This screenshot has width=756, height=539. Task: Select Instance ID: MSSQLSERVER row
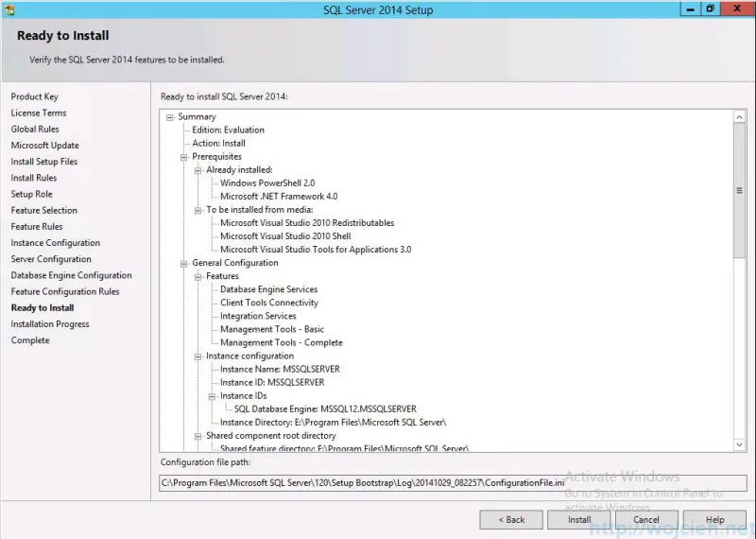click(x=272, y=383)
